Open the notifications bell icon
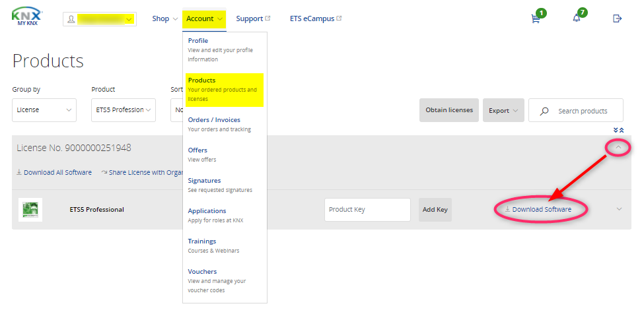Screen dimensions: 644x316 576,18
